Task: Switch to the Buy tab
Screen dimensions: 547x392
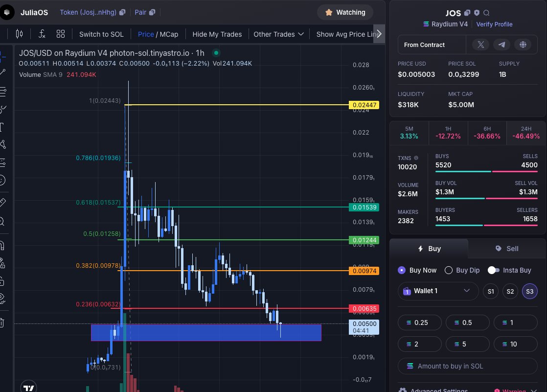Action: pyautogui.click(x=429, y=249)
